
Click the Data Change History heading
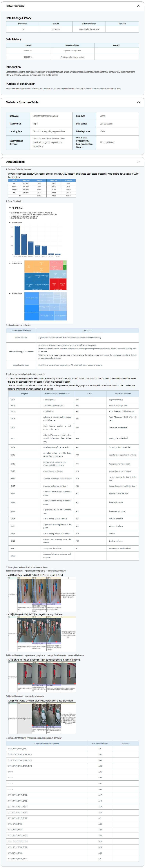point(18,18)
